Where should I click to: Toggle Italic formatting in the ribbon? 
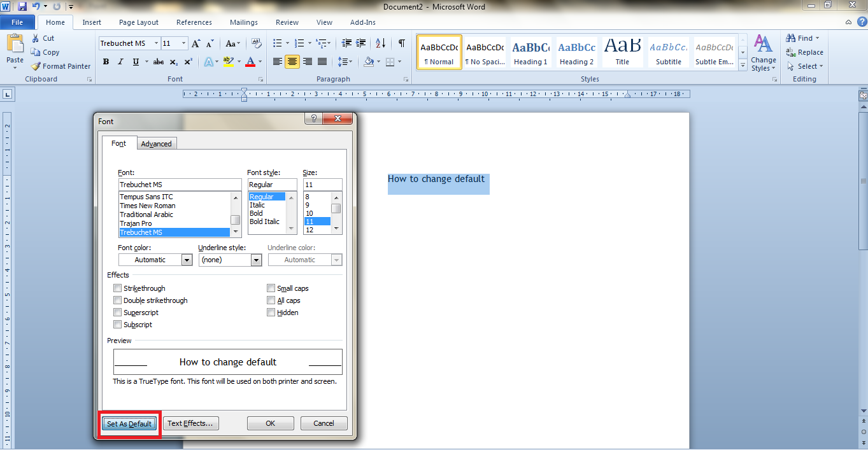pyautogui.click(x=120, y=62)
